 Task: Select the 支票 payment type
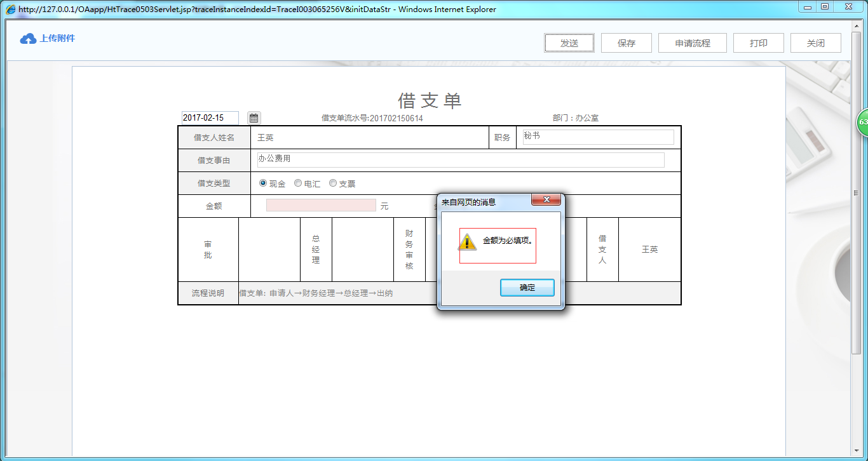pos(332,183)
